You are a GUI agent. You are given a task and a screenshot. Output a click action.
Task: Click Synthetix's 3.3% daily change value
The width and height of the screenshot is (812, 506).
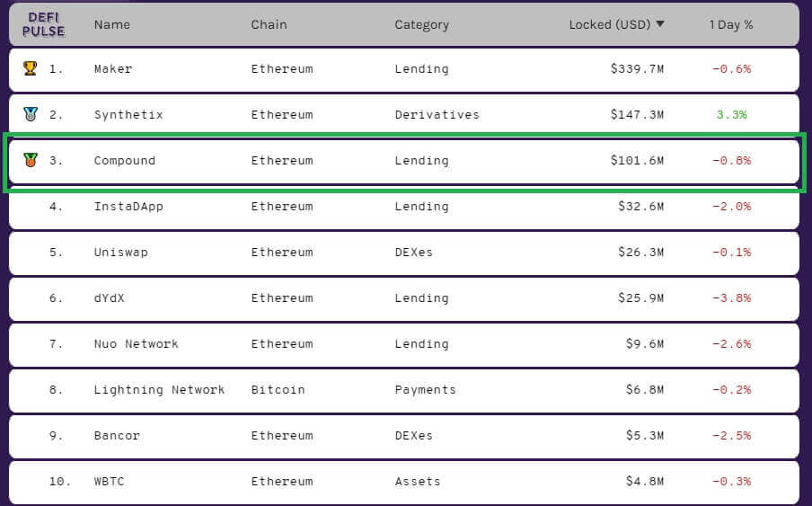tap(731, 115)
